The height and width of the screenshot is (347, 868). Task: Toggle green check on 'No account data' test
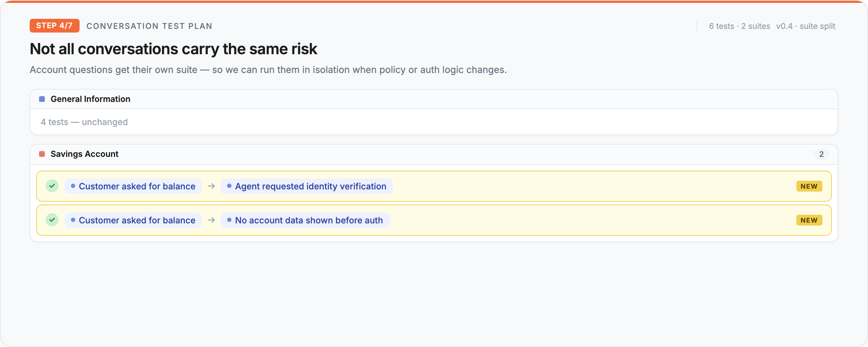pos(52,220)
